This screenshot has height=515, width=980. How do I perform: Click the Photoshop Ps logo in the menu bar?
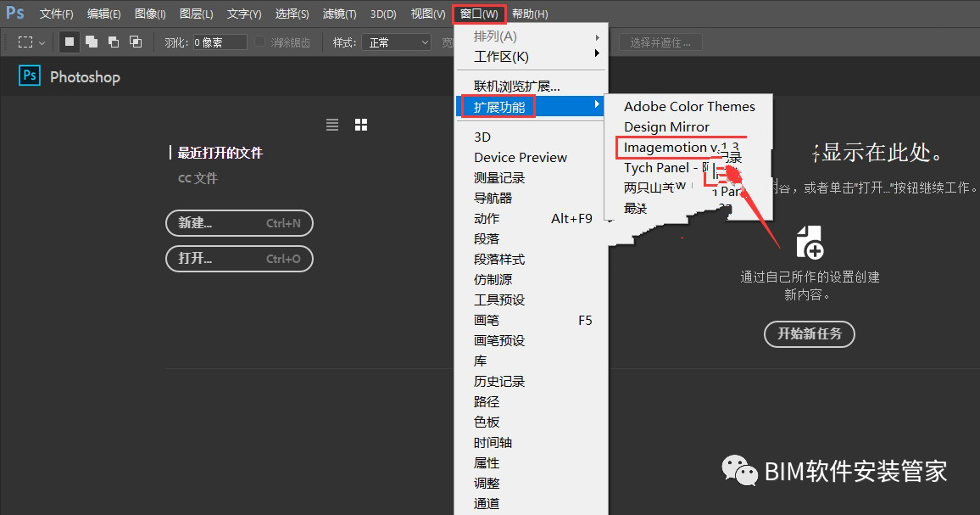coord(15,13)
